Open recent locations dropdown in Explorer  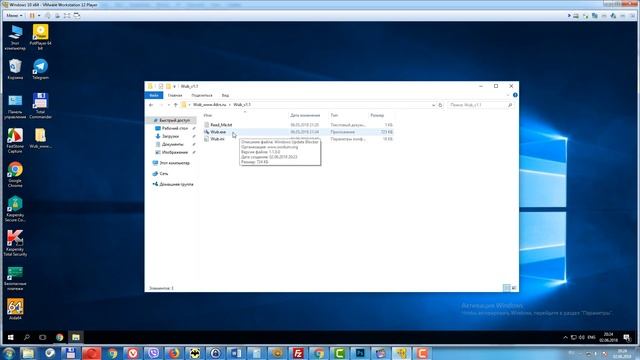tap(169, 105)
